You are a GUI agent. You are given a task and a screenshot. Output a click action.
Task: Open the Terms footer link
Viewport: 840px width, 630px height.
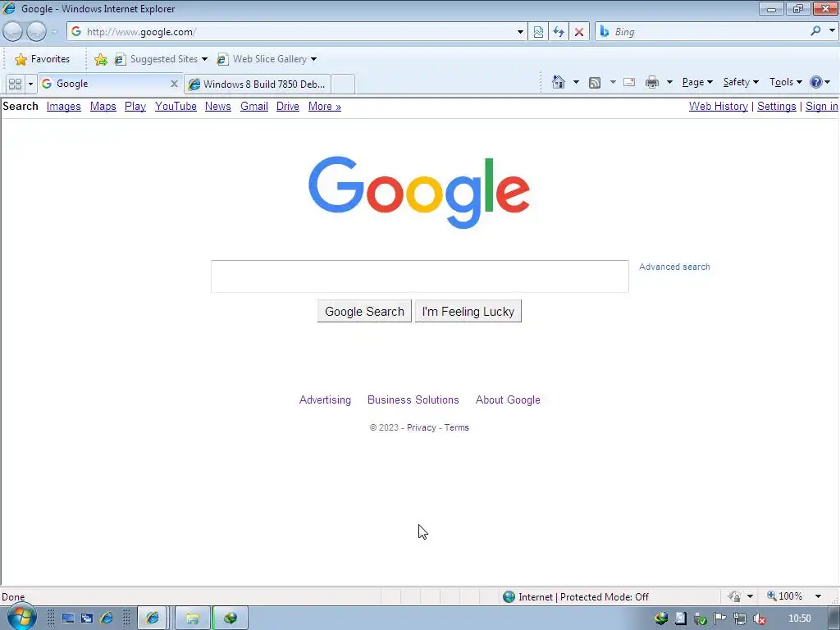456,427
